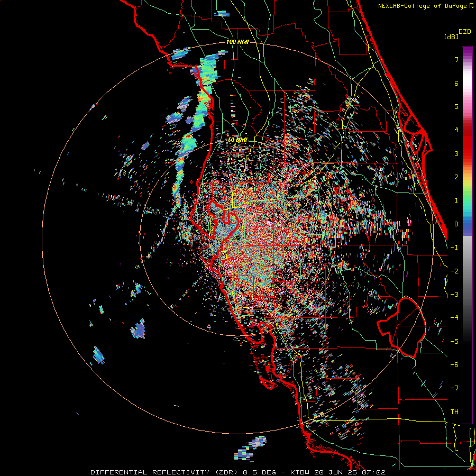
Task: Select the -7 value on the color scale
Action: (454, 388)
